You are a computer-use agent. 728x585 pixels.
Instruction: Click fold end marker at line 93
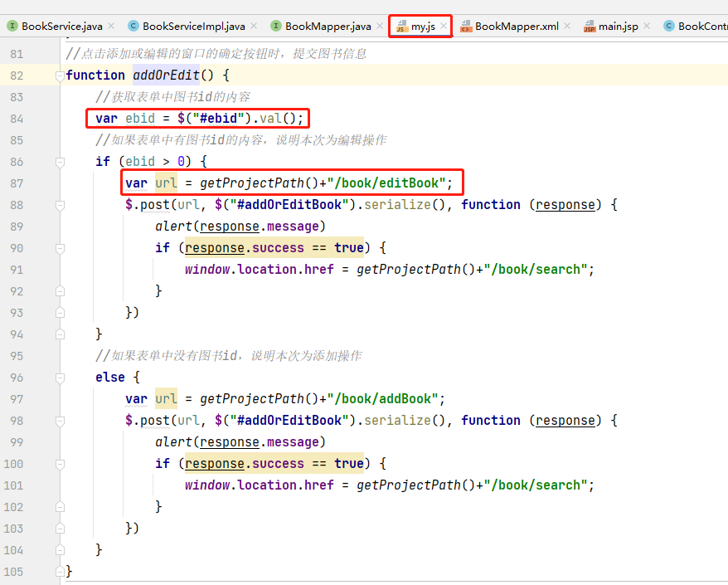[x=60, y=313]
